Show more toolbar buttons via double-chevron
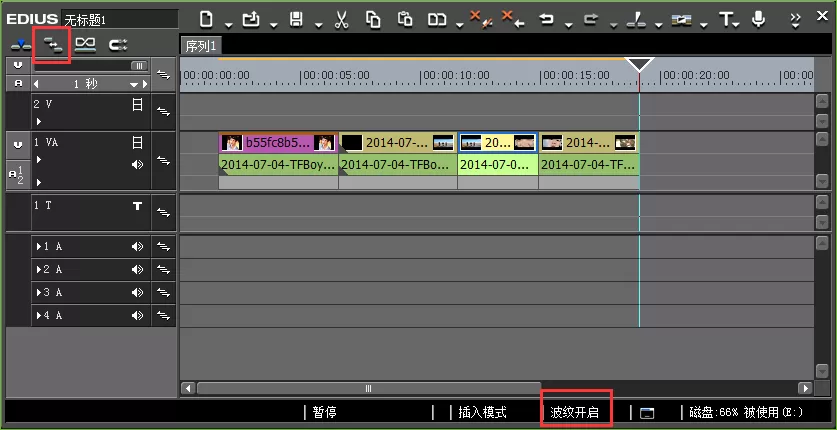 (x=795, y=20)
